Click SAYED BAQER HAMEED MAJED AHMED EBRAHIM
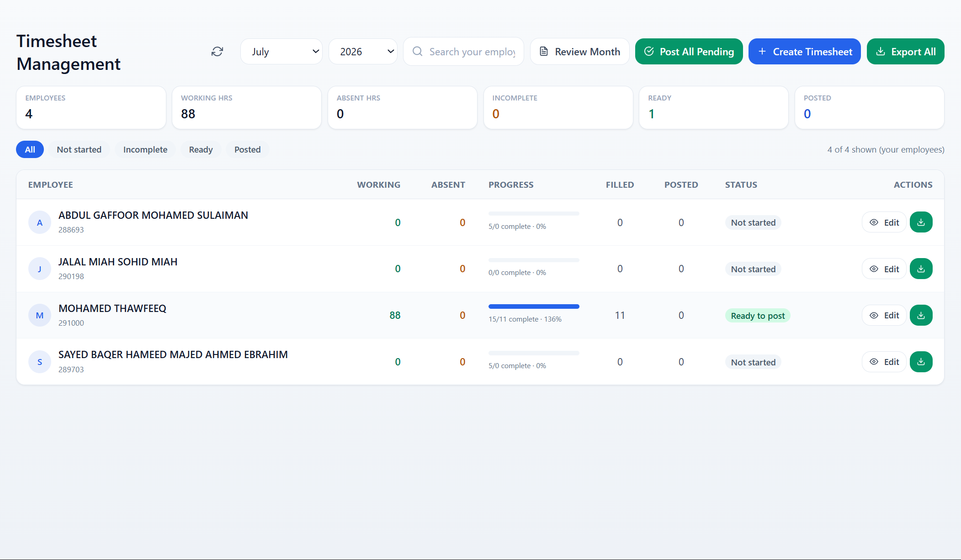The height and width of the screenshot is (560, 961). click(x=173, y=354)
